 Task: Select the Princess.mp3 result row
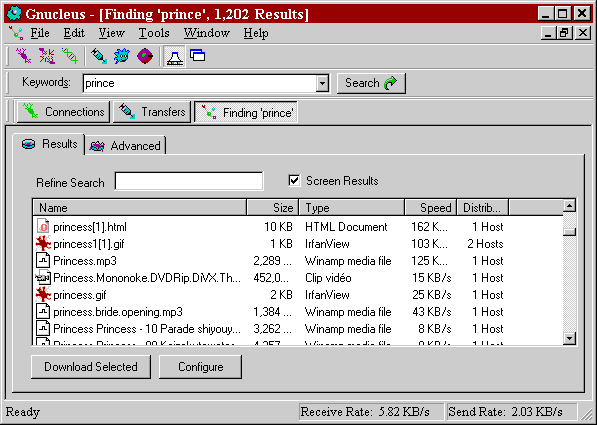coord(298,261)
